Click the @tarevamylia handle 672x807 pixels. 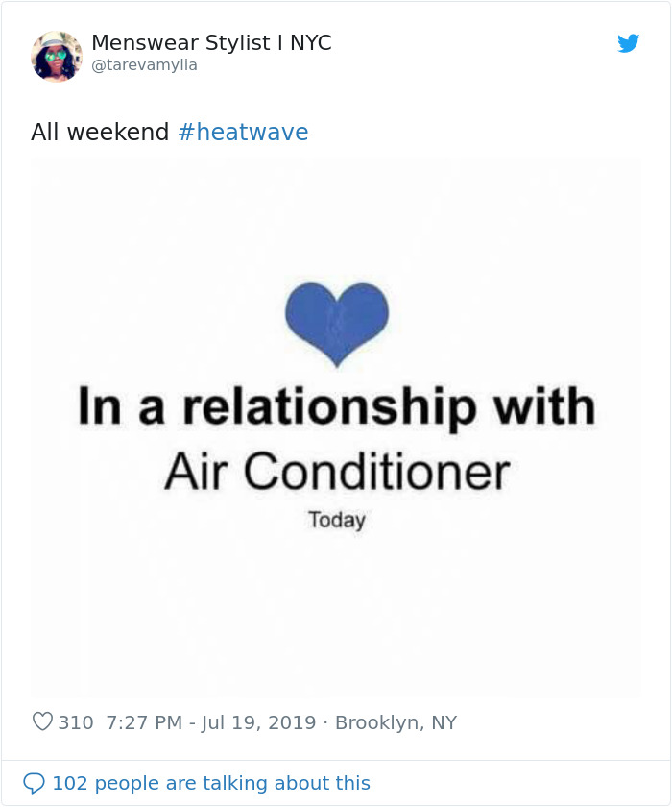(x=144, y=65)
